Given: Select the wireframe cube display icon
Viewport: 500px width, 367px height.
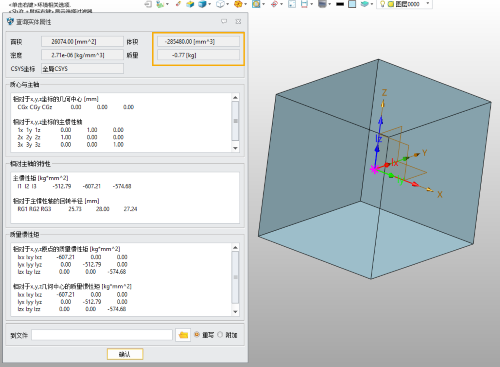Looking at the screenshot, I should 220,4.
